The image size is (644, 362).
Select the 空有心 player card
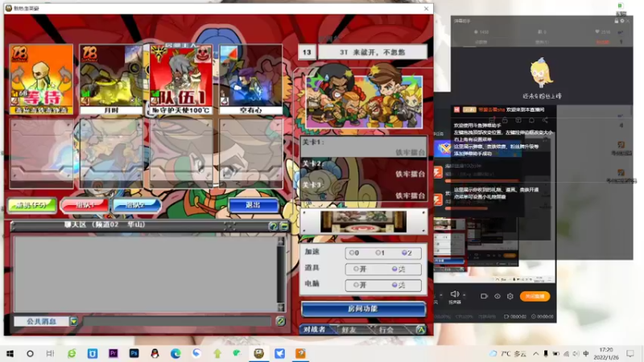(x=251, y=79)
